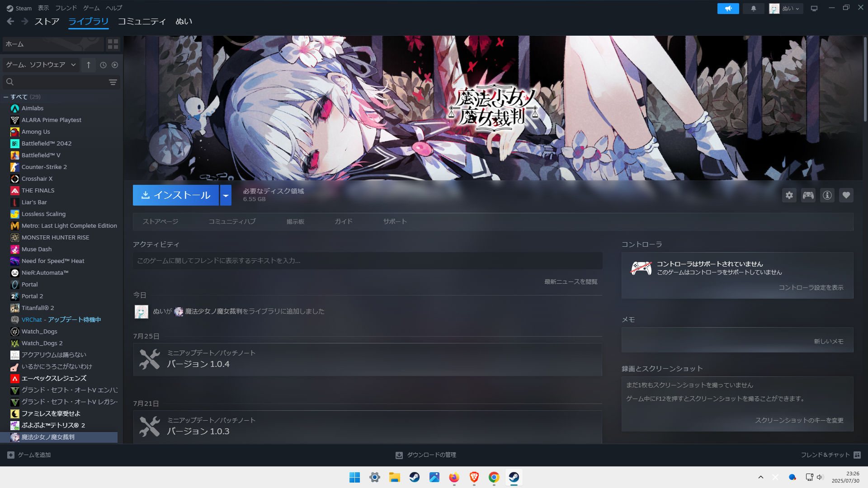Toggle sort direction arrow in library filter
The image size is (868, 488).
(89, 65)
